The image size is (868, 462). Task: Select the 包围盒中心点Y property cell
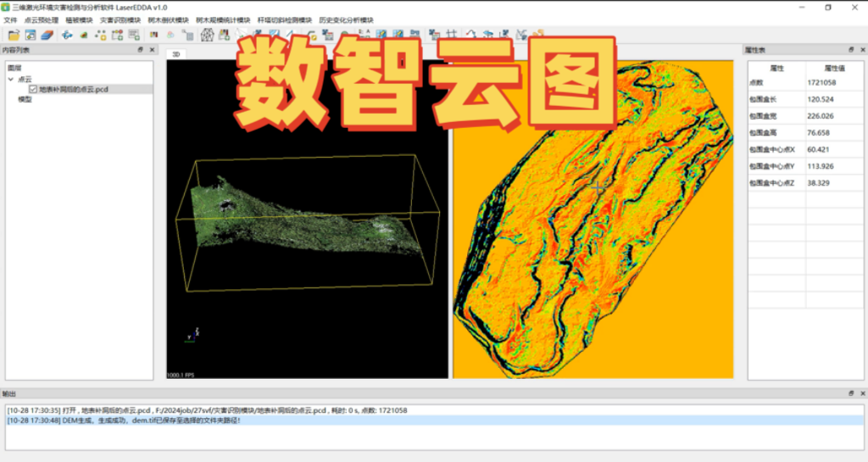[x=776, y=166]
